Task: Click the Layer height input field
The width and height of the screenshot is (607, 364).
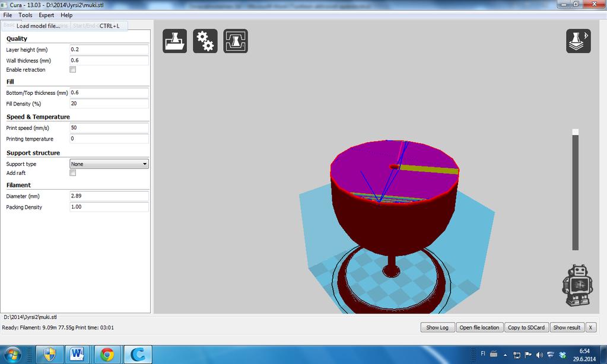Action: pyautogui.click(x=109, y=50)
